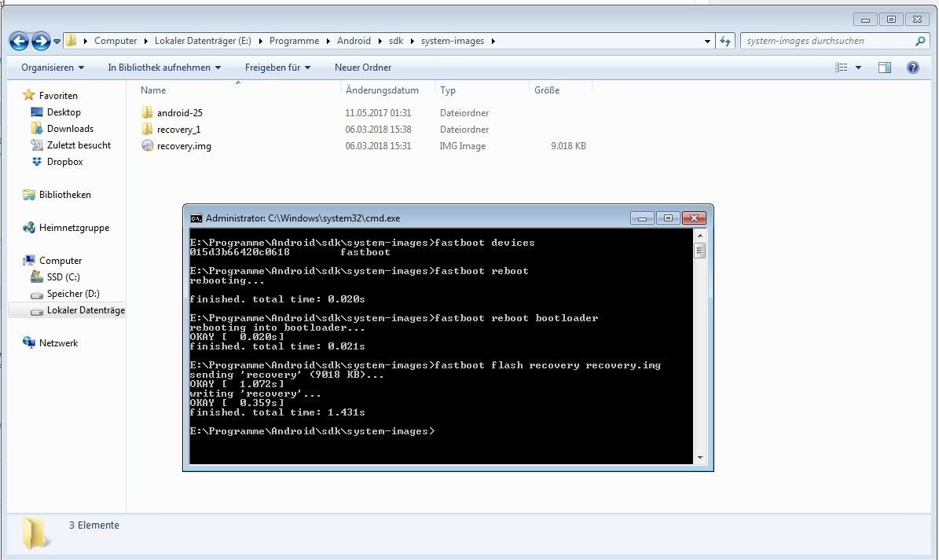
Task: Click the search magnifier icon
Action: 920,41
